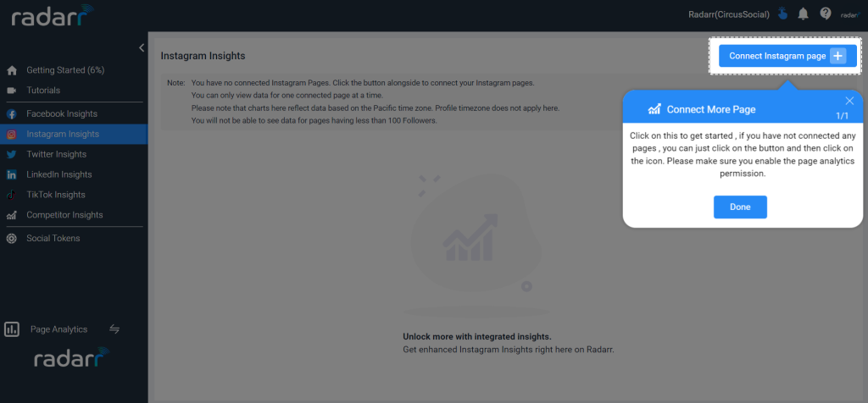Open the notifications bell icon
The height and width of the screenshot is (403, 868).
click(804, 14)
